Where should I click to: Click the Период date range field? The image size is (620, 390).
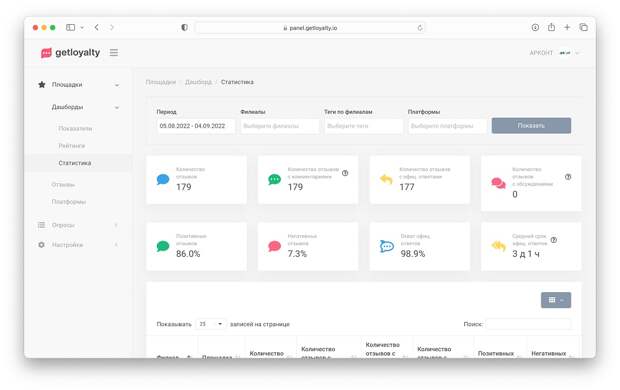coord(196,126)
